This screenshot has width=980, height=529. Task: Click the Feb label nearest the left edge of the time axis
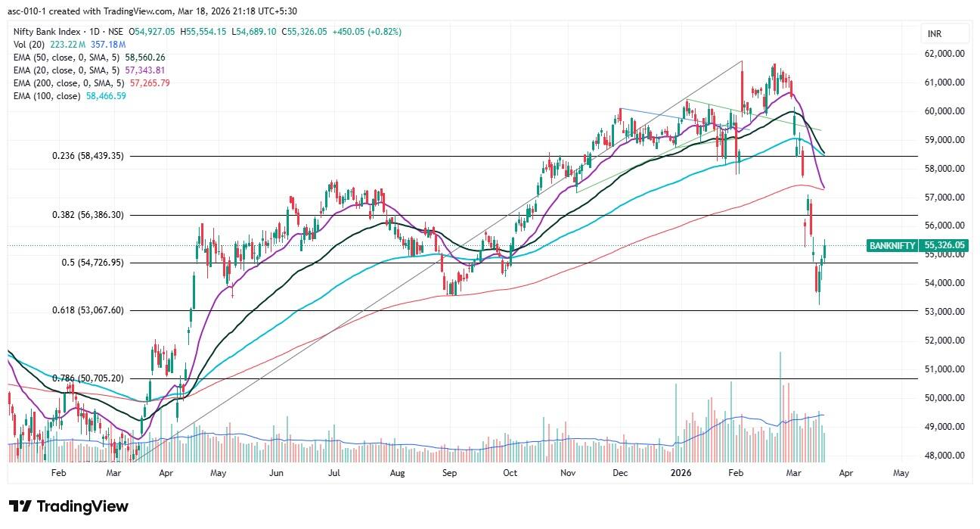point(59,473)
